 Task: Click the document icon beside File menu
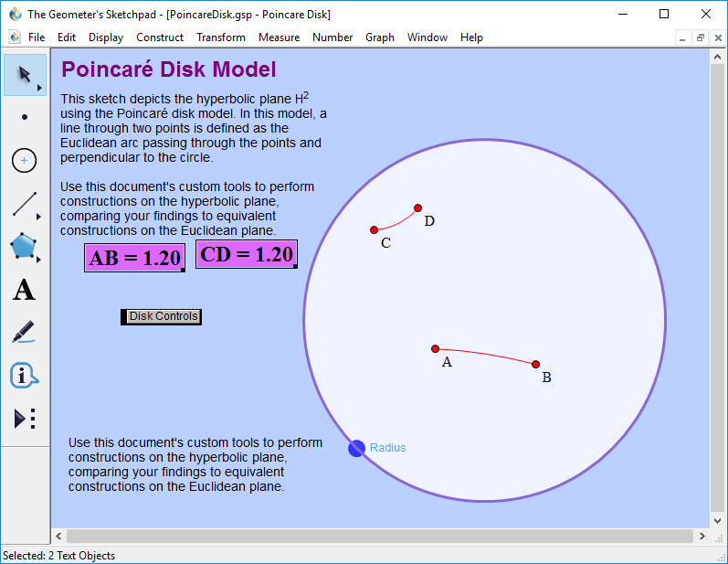tap(15, 37)
